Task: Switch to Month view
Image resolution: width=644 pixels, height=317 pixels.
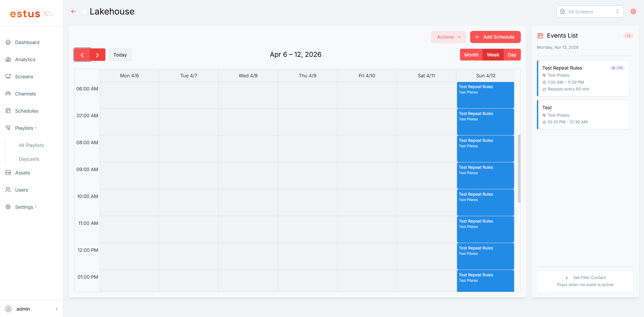Action: [471, 55]
